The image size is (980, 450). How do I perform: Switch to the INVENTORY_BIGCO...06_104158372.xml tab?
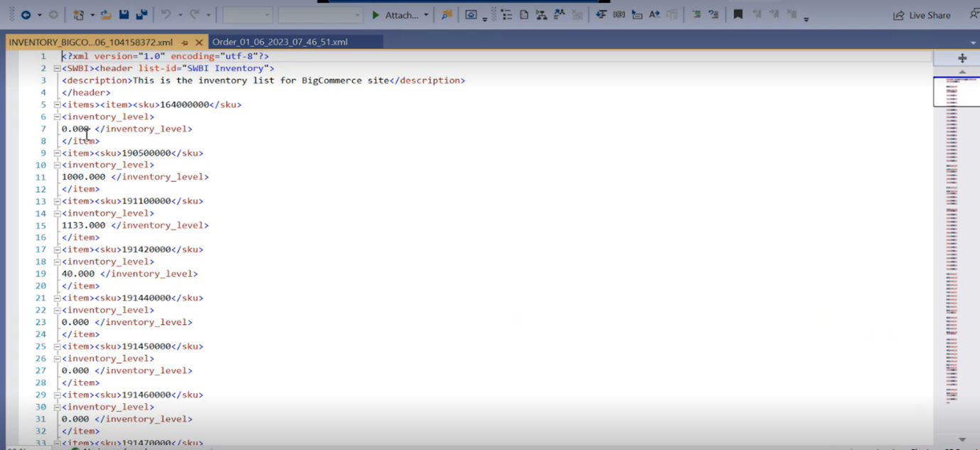coord(91,42)
